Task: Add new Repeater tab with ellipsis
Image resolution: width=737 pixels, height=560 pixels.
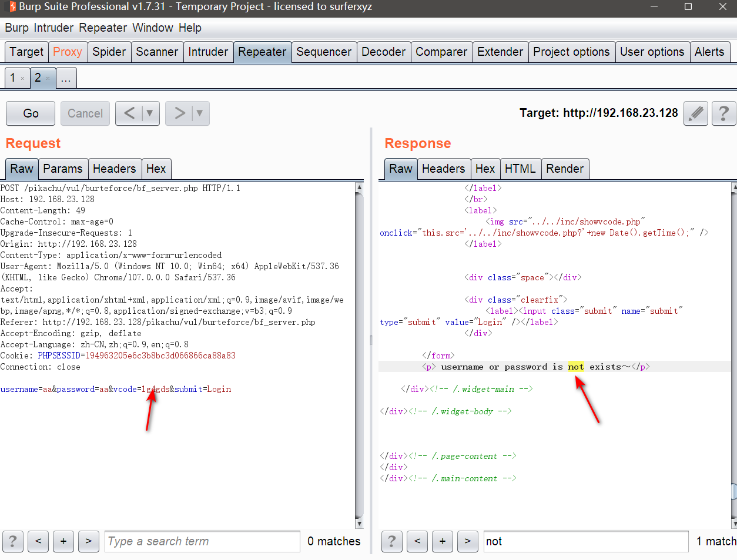Action: (x=66, y=78)
